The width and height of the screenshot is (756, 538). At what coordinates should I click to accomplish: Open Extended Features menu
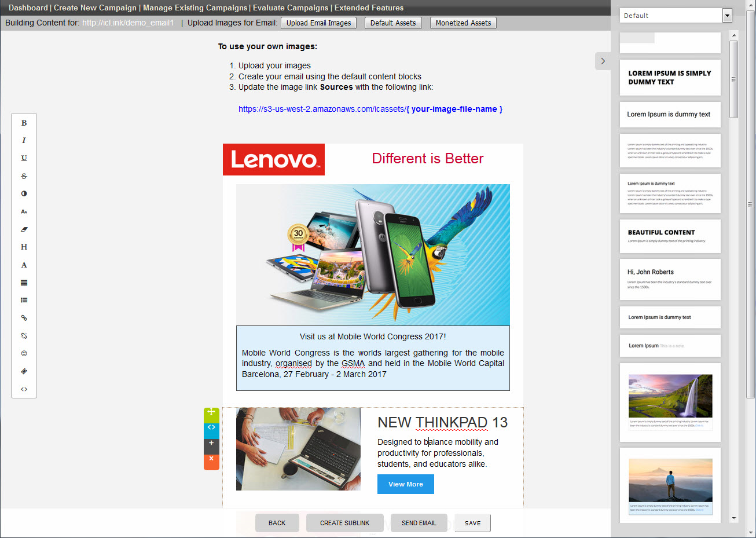click(369, 8)
